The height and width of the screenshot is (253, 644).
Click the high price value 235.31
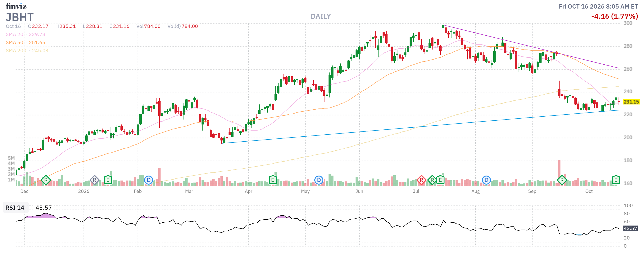(68, 26)
